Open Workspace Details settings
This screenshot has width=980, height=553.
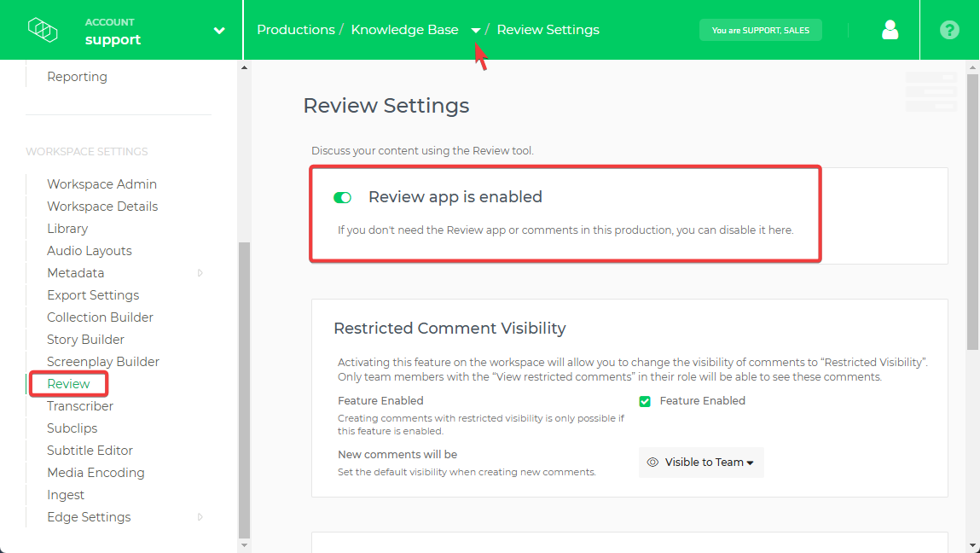[x=102, y=207]
